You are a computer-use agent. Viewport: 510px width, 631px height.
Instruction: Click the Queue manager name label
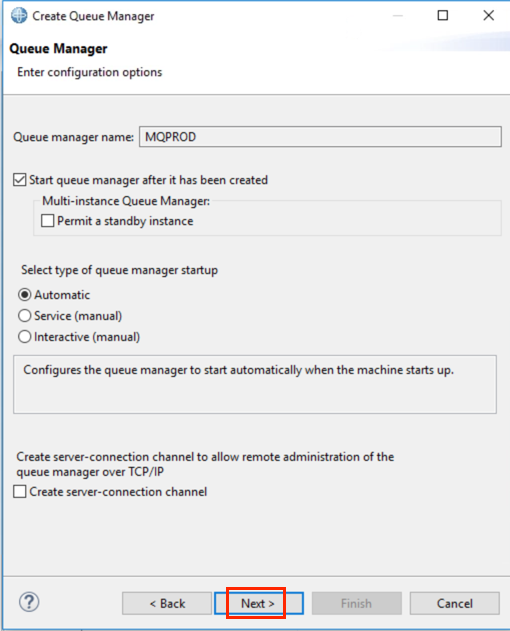74,137
